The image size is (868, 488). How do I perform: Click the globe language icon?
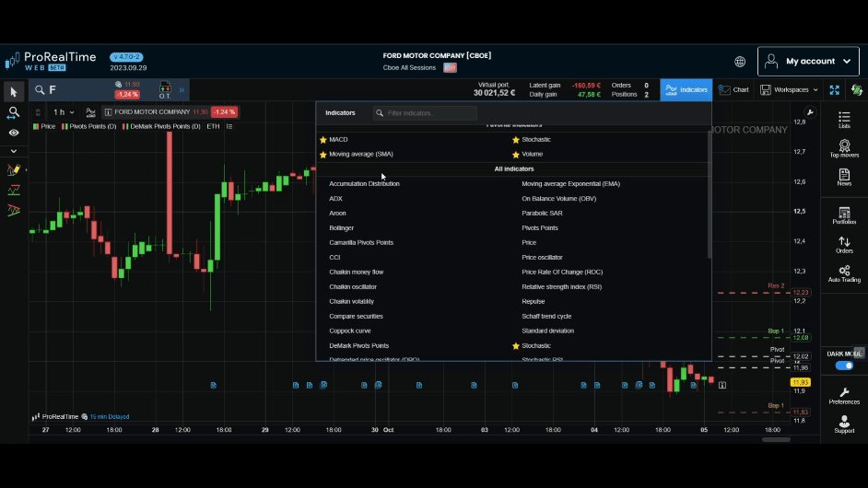[x=740, y=62]
